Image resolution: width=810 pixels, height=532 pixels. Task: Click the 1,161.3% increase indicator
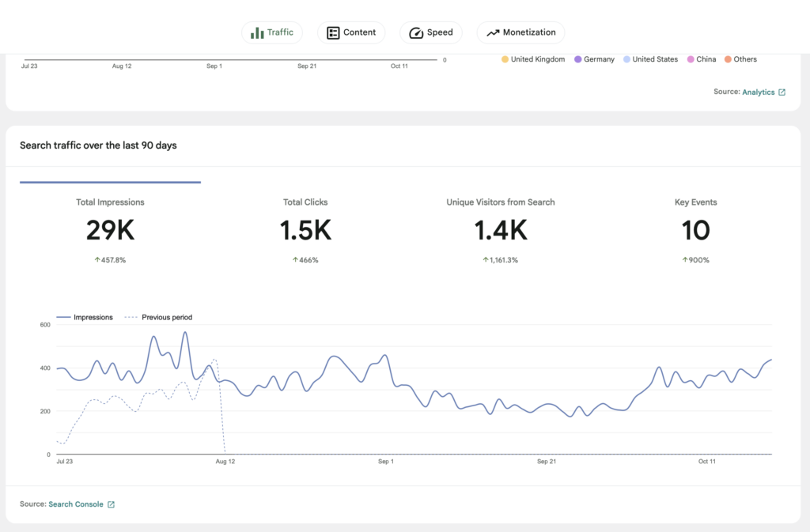(x=501, y=260)
